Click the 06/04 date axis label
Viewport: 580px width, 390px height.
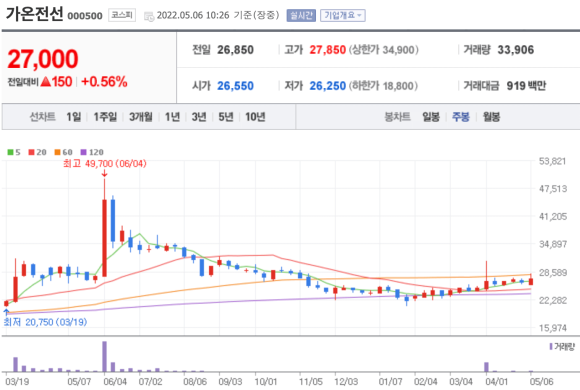coord(115,381)
